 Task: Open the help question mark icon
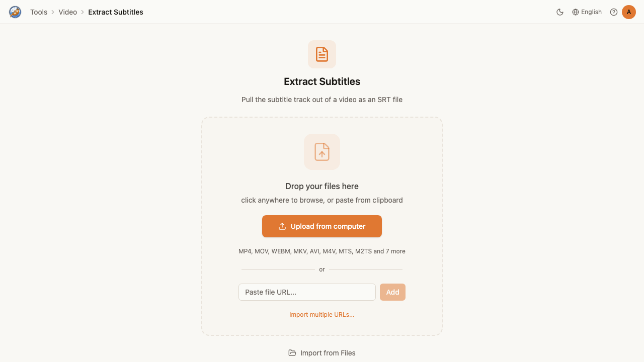[x=614, y=12]
